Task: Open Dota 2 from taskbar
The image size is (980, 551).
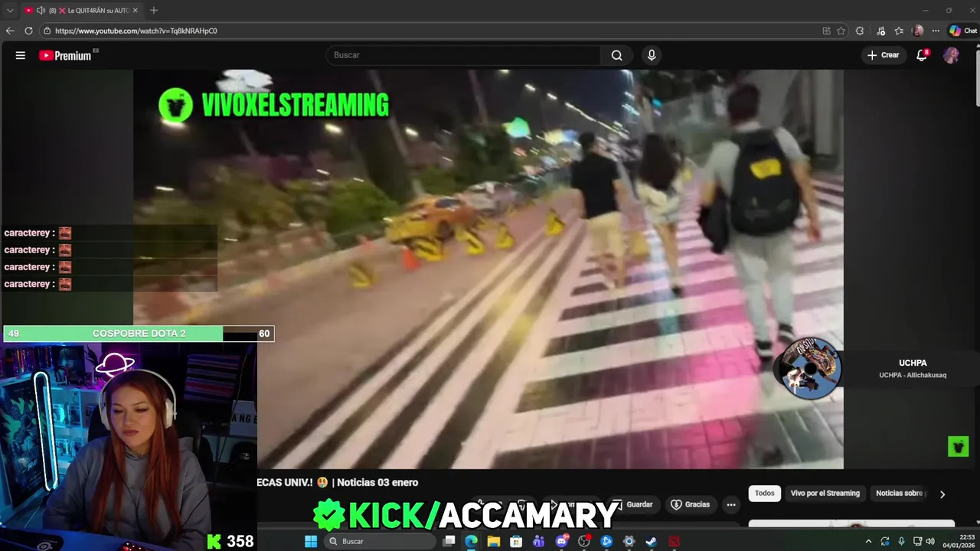Action: [674, 541]
